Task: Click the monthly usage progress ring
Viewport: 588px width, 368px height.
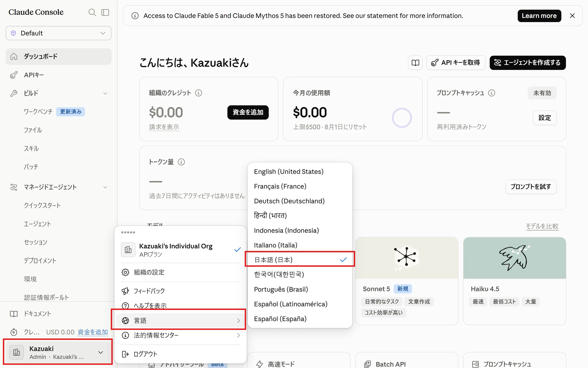Action: (x=402, y=118)
